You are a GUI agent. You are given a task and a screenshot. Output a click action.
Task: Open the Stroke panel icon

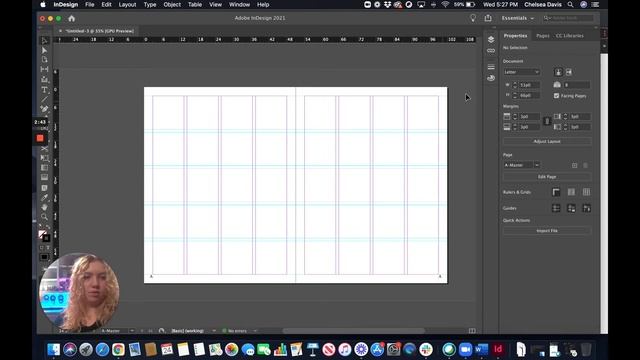(x=491, y=67)
